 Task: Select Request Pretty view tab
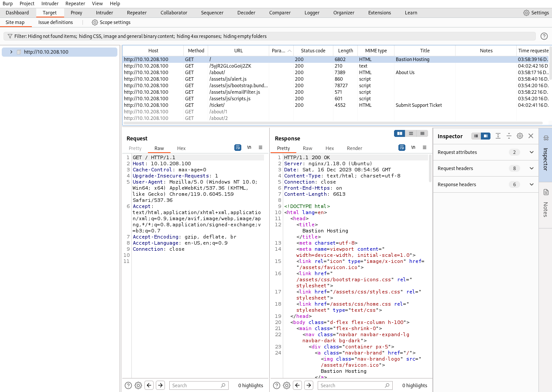[x=135, y=148]
